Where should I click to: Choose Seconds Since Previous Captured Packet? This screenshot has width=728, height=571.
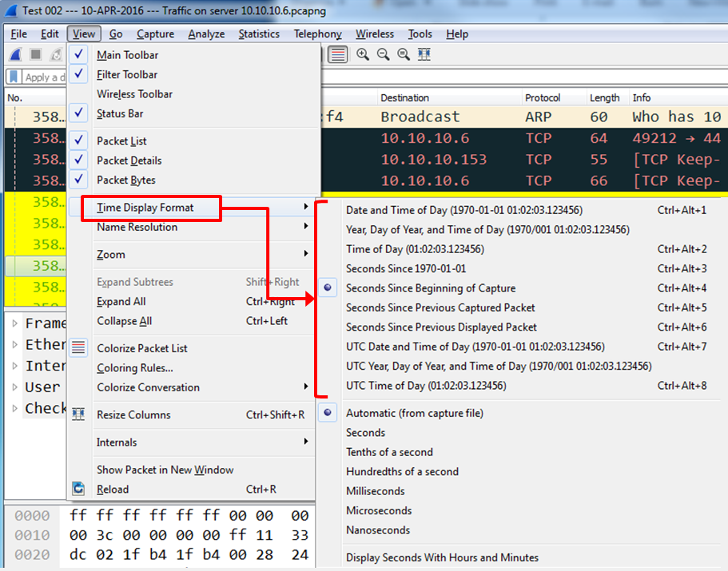(x=440, y=307)
